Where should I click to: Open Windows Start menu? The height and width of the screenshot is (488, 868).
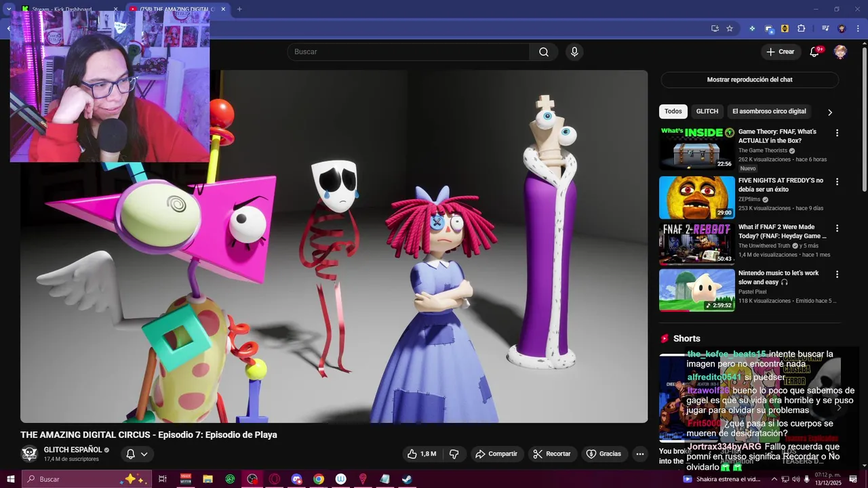tap(11, 479)
